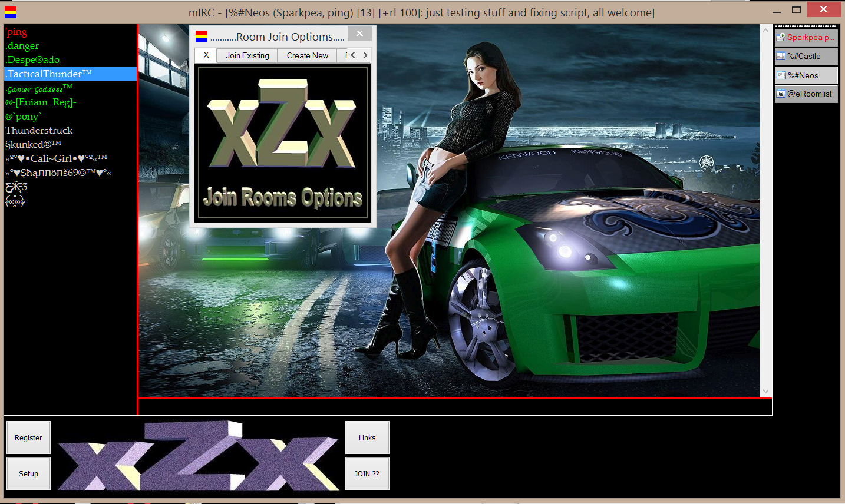Click the %#Neos channel window icon
Image resolution: width=845 pixels, height=504 pixels.
pyautogui.click(x=781, y=75)
